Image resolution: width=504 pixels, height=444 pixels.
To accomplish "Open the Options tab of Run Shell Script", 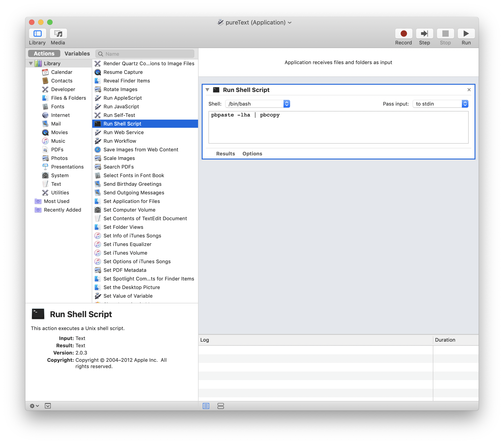I will pos(252,153).
